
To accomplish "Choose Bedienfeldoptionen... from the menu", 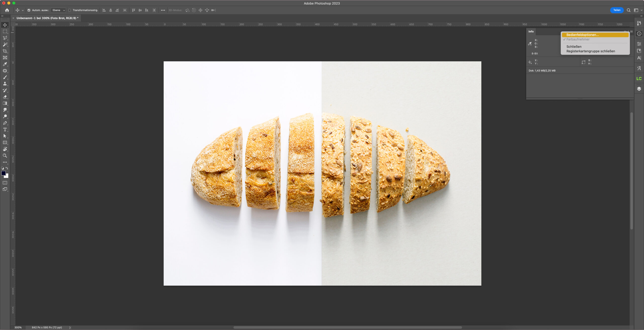I will pos(582,35).
